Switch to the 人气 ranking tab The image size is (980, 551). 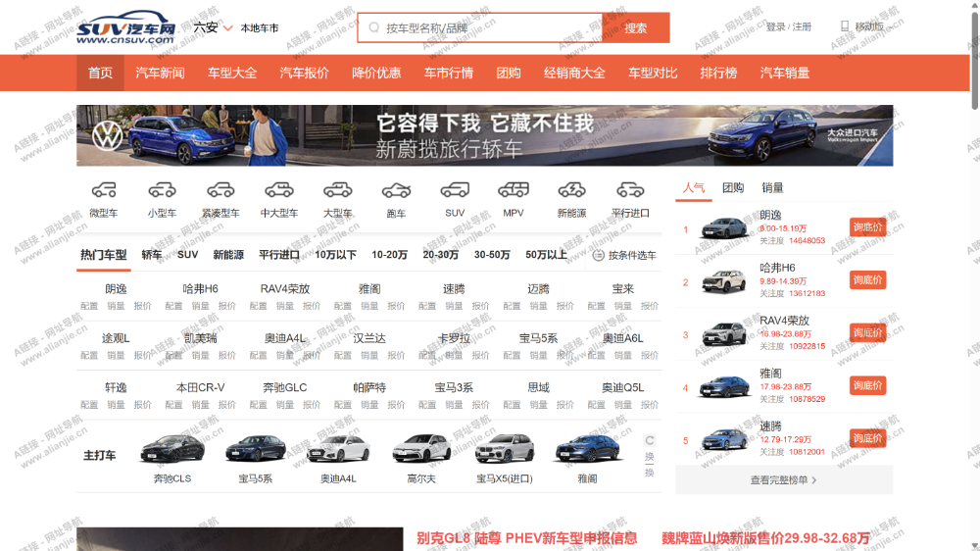click(x=693, y=187)
